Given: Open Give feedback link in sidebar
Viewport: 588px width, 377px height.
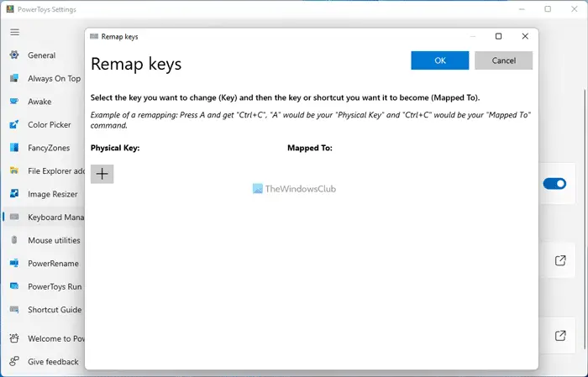Looking at the screenshot, I should (x=53, y=362).
